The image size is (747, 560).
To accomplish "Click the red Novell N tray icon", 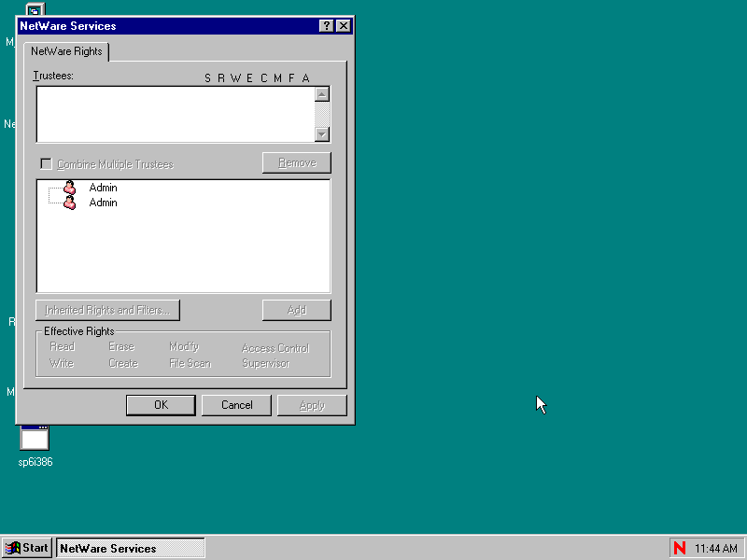I will (680, 548).
